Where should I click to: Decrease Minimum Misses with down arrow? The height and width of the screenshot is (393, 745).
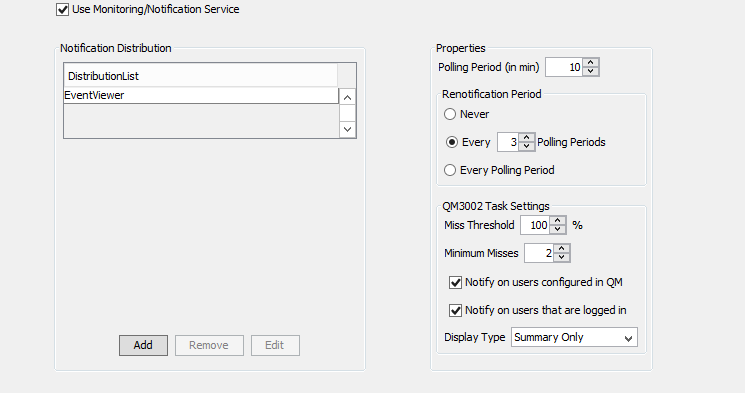pyautogui.click(x=562, y=258)
